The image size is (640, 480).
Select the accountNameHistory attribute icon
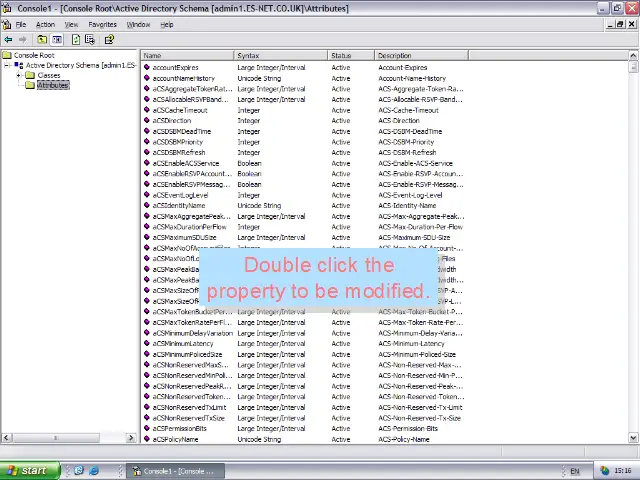[x=147, y=78]
